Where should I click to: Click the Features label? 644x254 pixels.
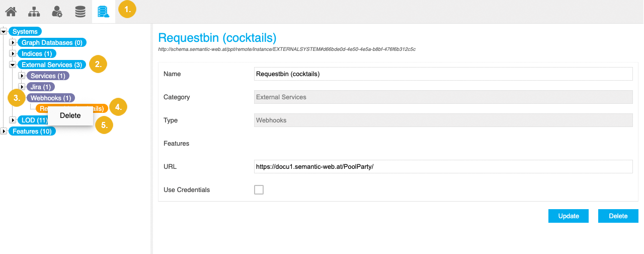(x=177, y=143)
